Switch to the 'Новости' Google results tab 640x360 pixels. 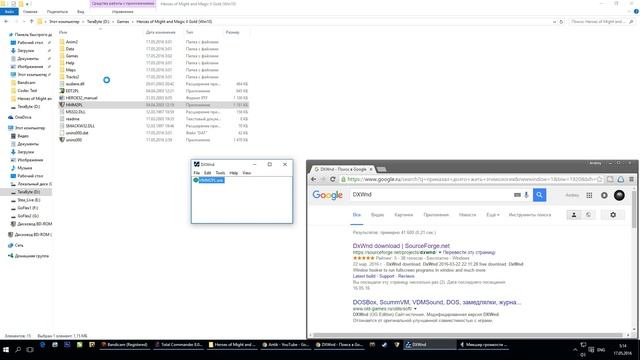[467, 215]
